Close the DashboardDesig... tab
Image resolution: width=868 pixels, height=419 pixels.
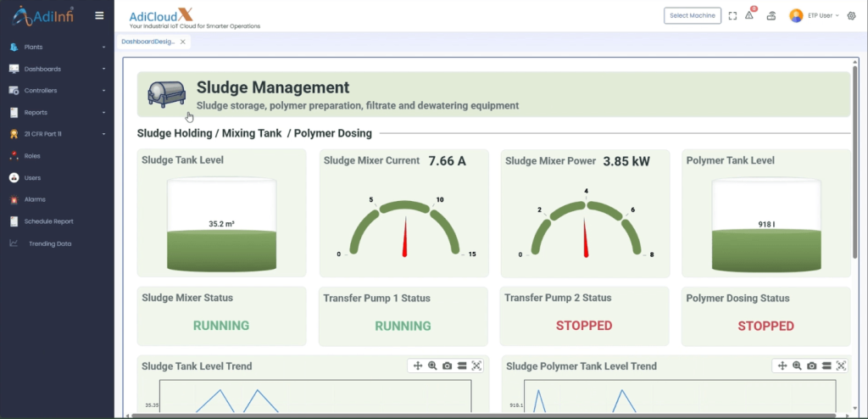pos(183,42)
